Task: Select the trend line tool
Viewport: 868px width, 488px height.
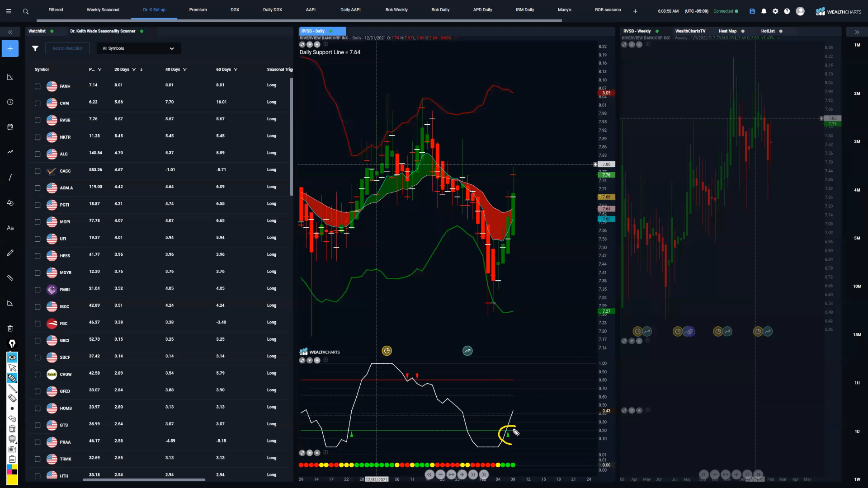Action: 10,177
